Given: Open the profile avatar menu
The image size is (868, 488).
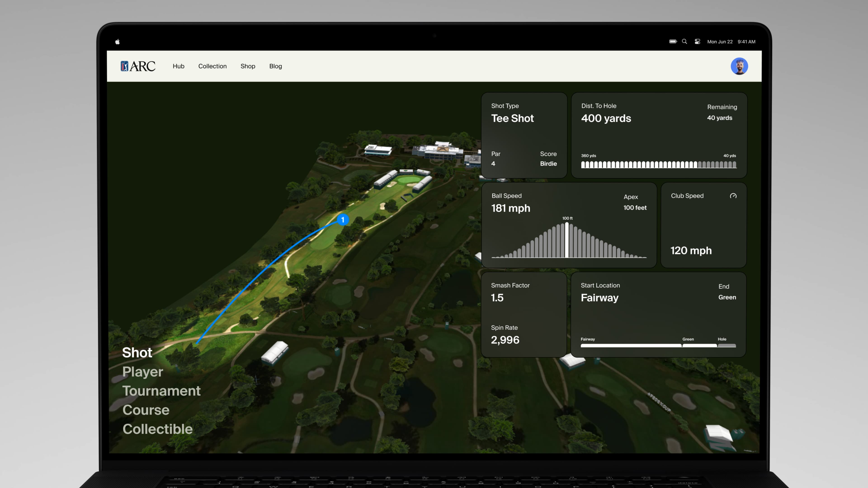Looking at the screenshot, I should click(x=739, y=66).
